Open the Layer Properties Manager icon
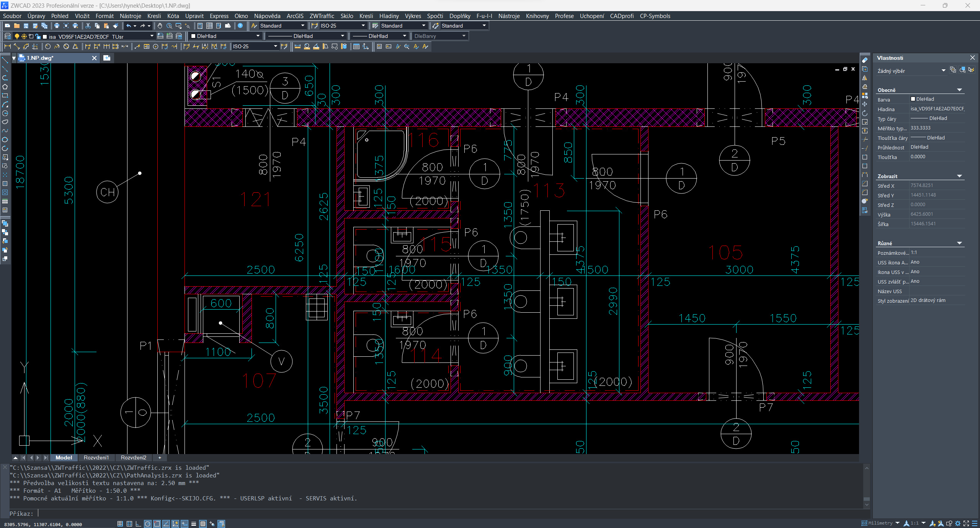The width and height of the screenshot is (980, 528). [x=7, y=36]
